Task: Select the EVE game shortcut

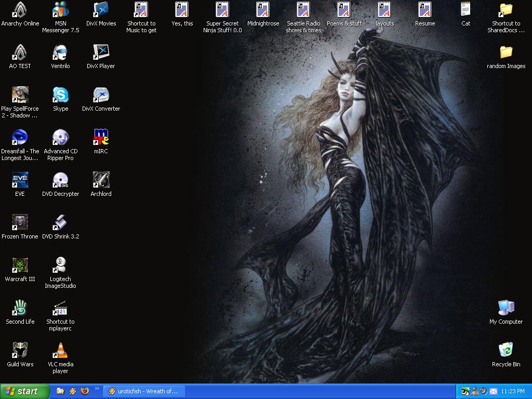Action: point(20,180)
